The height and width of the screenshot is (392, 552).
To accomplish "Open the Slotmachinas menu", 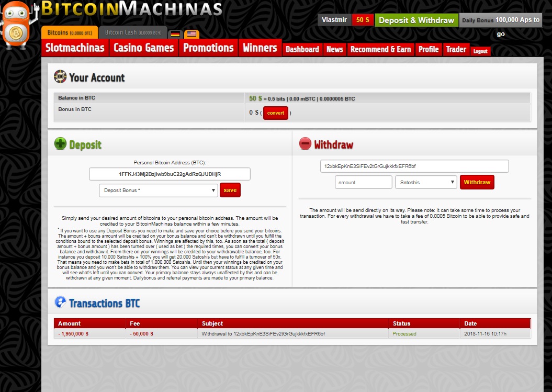I will click(x=75, y=48).
